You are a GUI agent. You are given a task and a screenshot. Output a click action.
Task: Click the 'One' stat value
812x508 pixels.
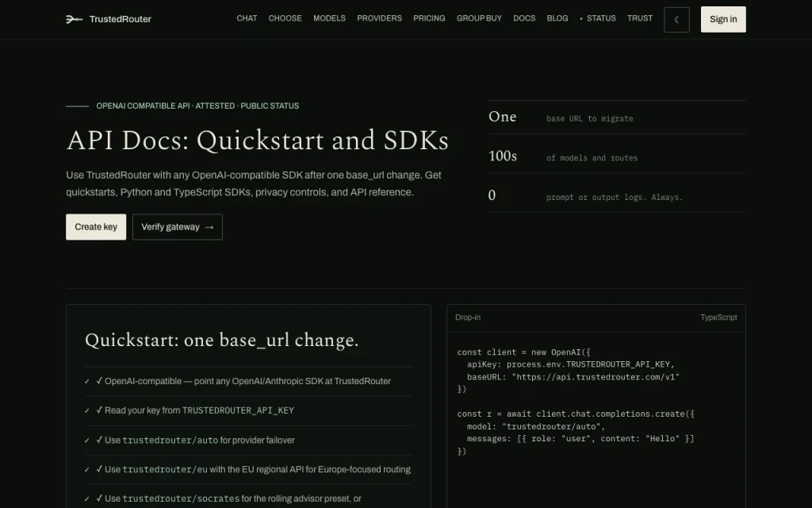click(502, 117)
